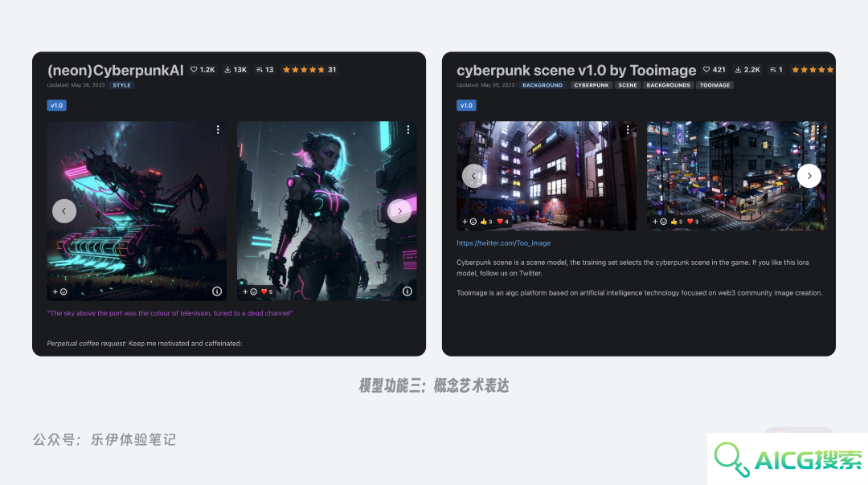
Task: Click 'Updated: May 26, 2023' text
Action: pos(76,85)
